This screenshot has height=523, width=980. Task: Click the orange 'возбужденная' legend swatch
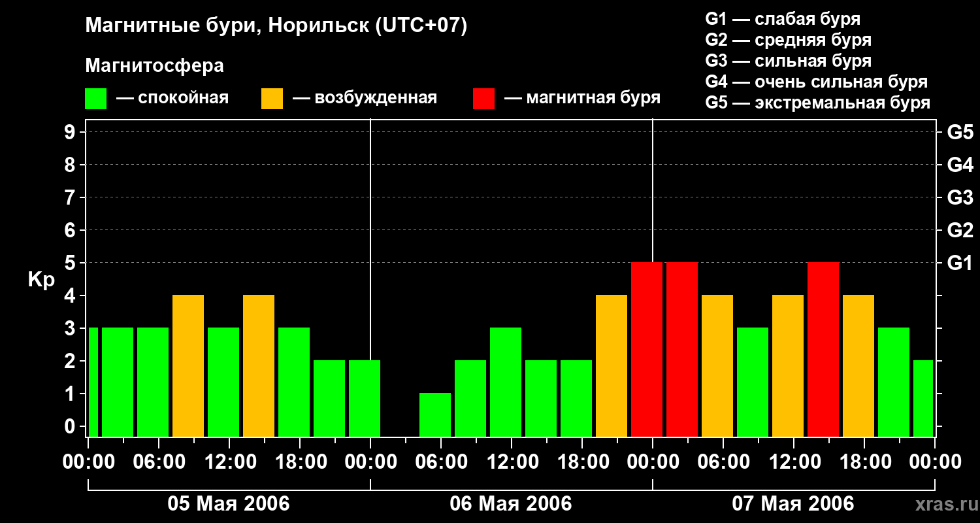pyautogui.click(x=272, y=99)
